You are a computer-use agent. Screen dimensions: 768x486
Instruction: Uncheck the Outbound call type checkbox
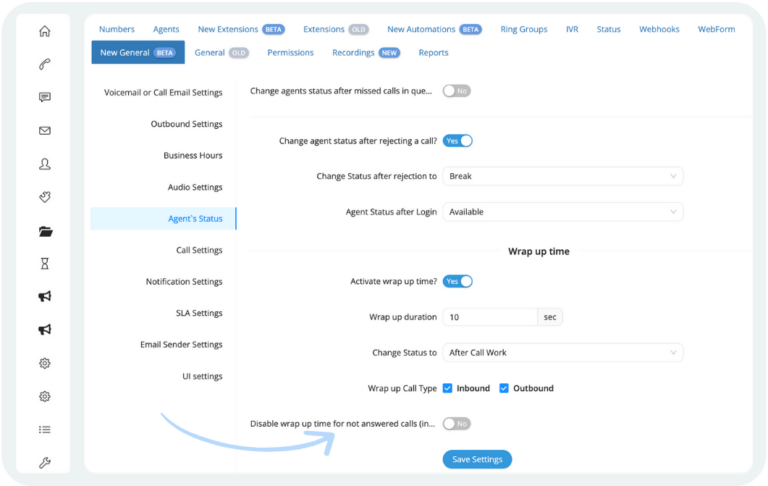click(x=504, y=388)
